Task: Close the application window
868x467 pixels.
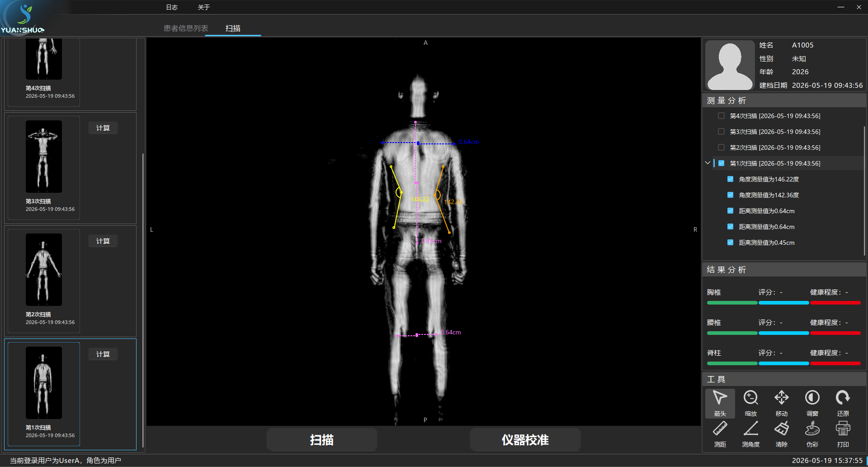Action: click(859, 7)
